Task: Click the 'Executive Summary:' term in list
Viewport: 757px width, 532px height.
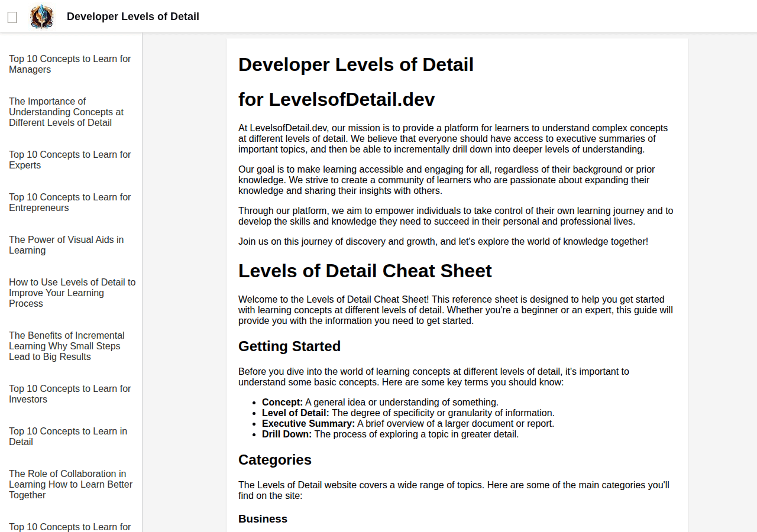Action: pos(308,424)
